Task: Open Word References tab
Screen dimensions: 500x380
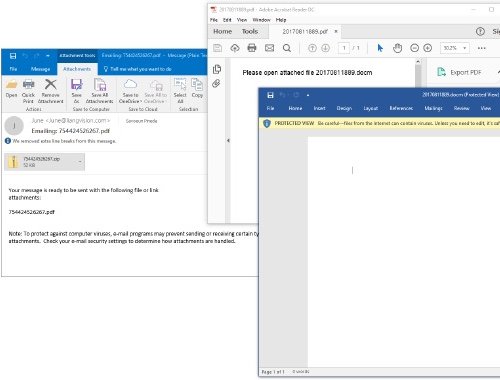Action: pyautogui.click(x=401, y=108)
